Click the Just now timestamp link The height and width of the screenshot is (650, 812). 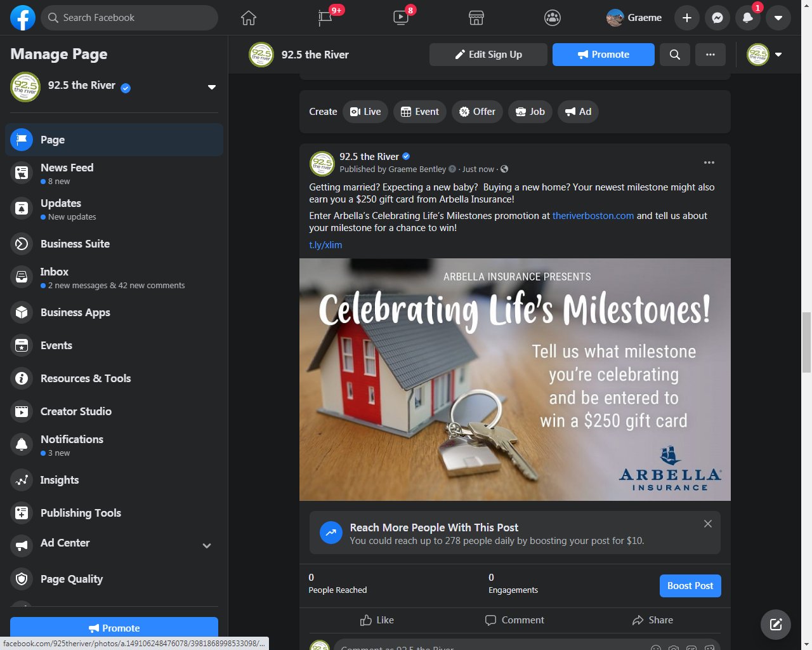click(478, 169)
